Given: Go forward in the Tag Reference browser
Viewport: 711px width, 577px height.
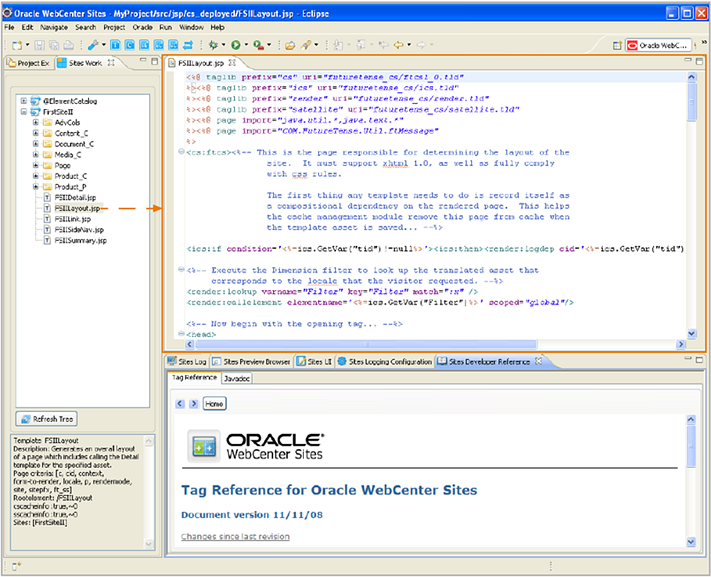Looking at the screenshot, I should point(193,404).
